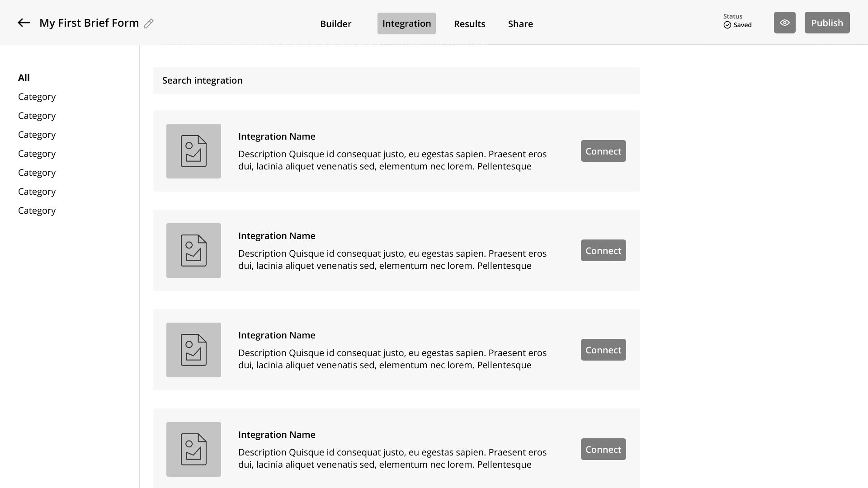Click the first integration thumbnail icon
Viewport: 868px width, 488px height.
coord(193,150)
